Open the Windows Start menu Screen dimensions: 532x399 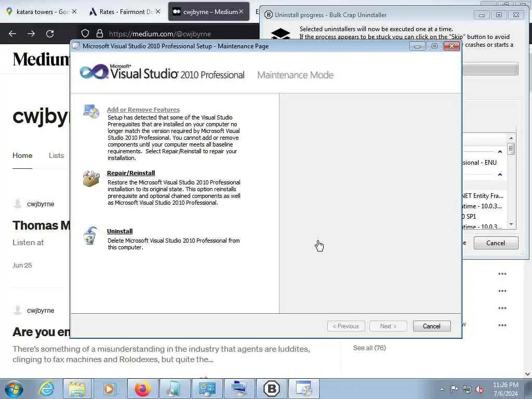click(x=14, y=389)
